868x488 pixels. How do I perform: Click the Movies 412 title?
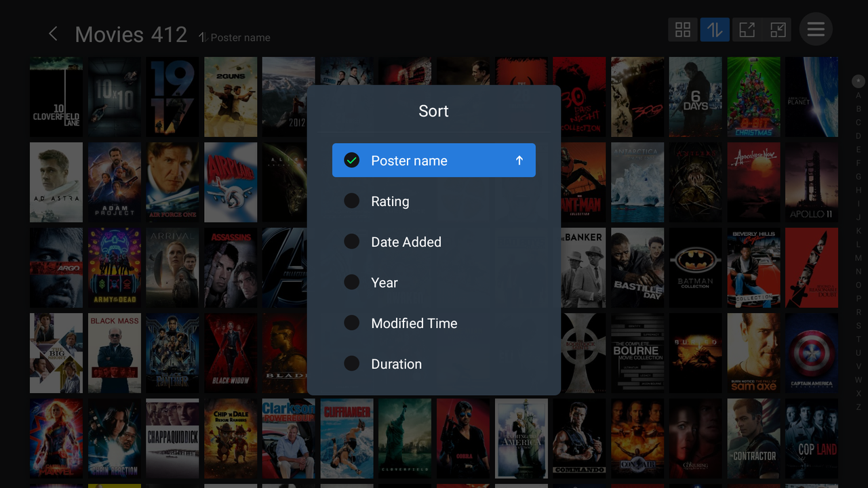click(131, 35)
